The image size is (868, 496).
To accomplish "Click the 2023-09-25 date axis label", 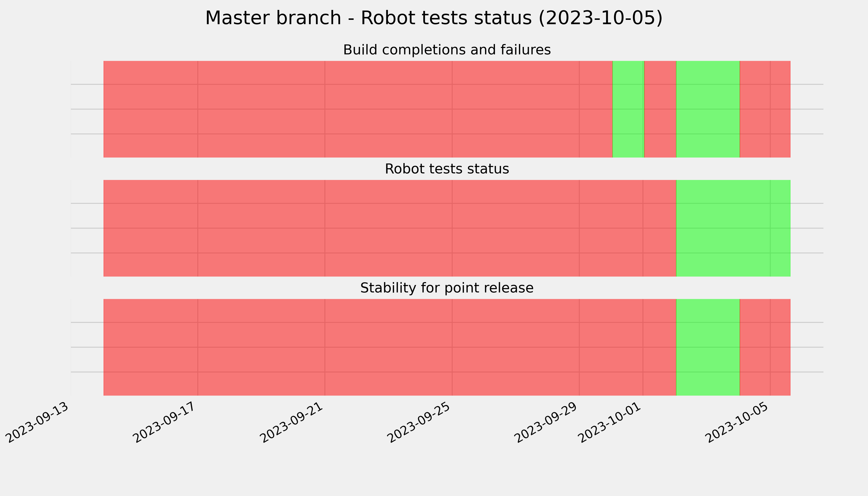I will point(420,423).
